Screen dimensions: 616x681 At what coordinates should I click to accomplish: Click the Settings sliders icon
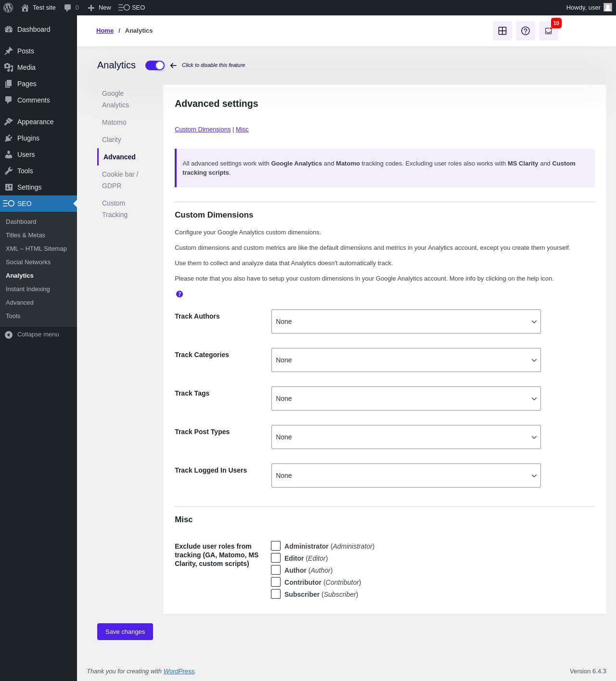click(x=9, y=187)
